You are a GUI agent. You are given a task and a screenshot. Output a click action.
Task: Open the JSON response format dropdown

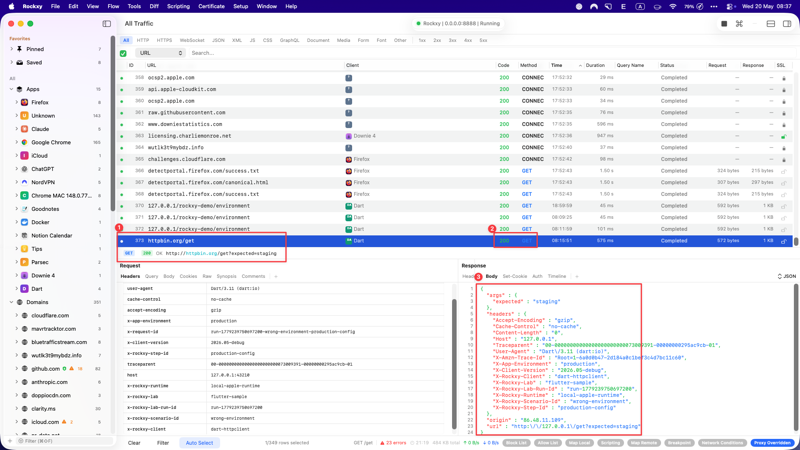point(786,277)
